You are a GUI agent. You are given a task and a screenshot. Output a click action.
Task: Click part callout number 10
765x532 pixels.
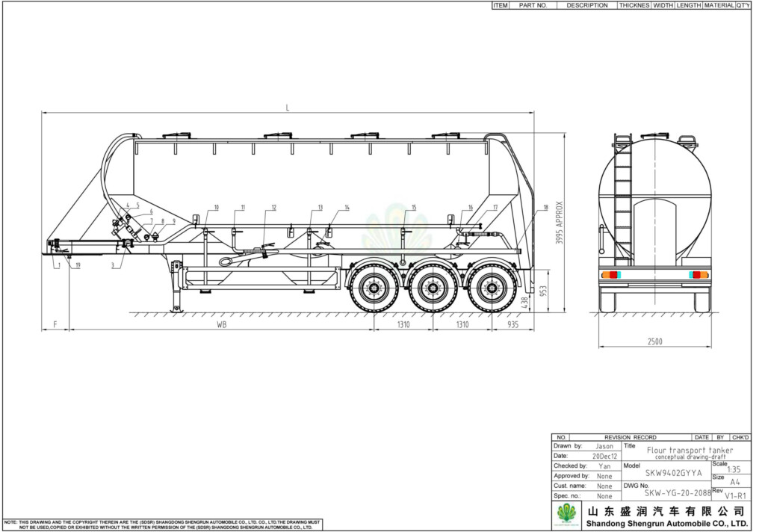coord(217,207)
